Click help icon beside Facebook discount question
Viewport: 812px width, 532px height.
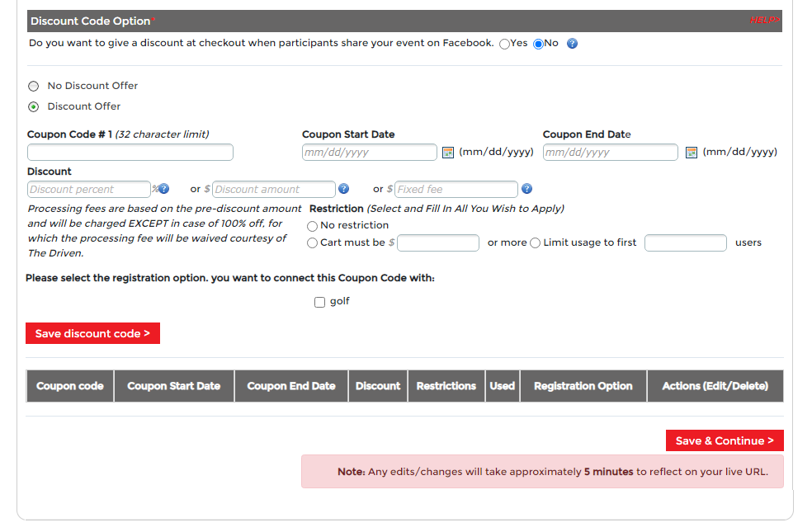pyautogui.click(x=572, y=44)
